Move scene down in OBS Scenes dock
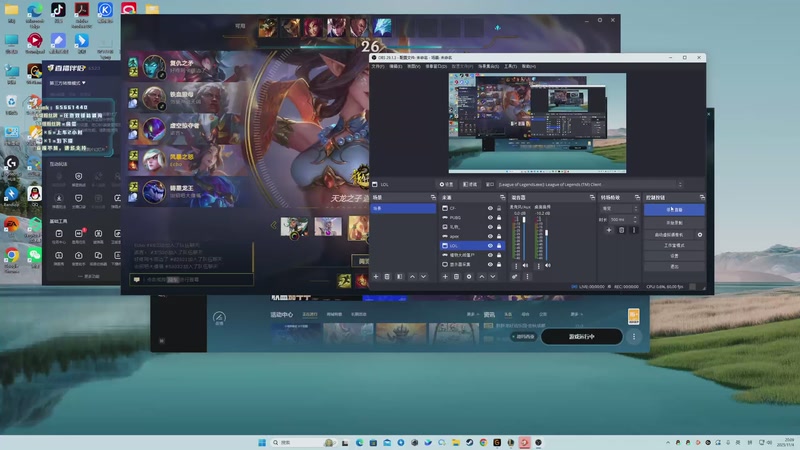This screenshot has height=450, width=800. tap(423, 277)
